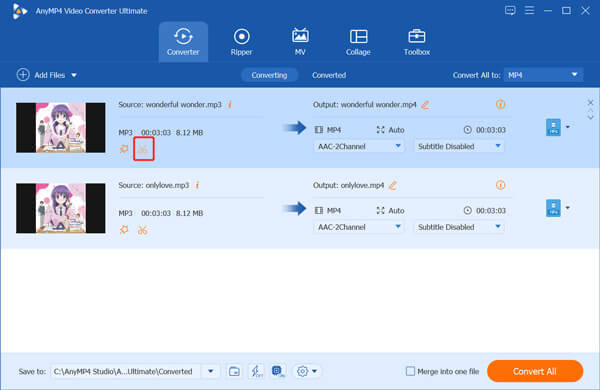This screenshot has height=390, width=600.
Task: Click onlylove.mp3 thumbnail
Action: tap(60, 208)
